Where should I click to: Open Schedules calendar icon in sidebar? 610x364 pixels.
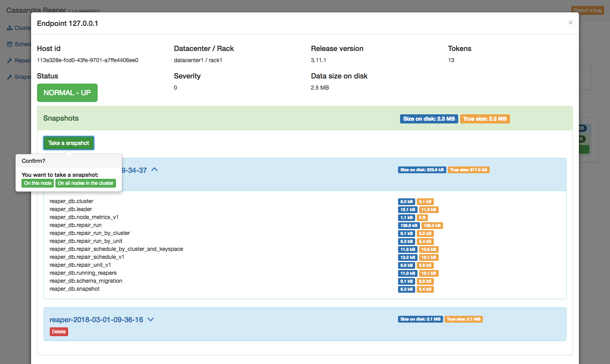(10, 44)
